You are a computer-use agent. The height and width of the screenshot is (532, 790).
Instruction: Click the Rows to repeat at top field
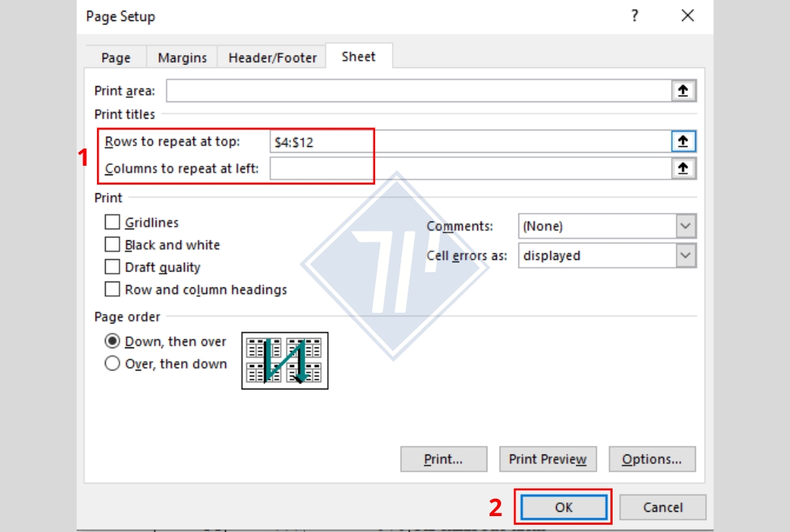(x=471, y=142)
